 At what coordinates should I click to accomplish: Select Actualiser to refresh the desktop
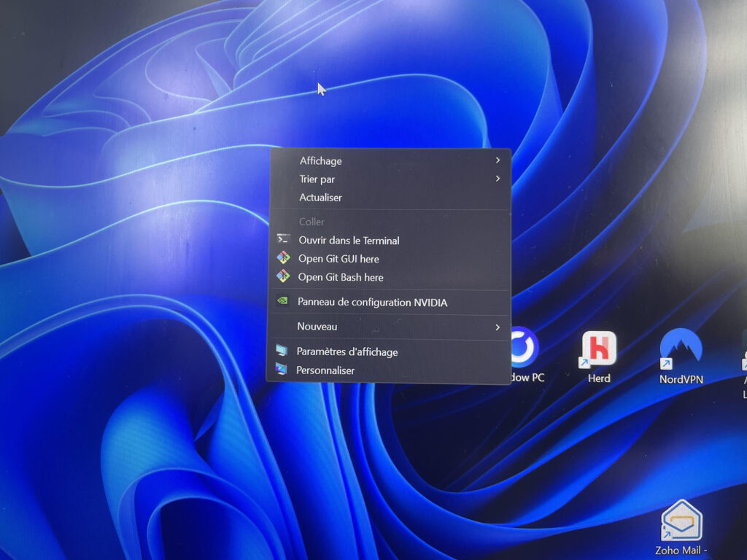(x=321, y=198)
